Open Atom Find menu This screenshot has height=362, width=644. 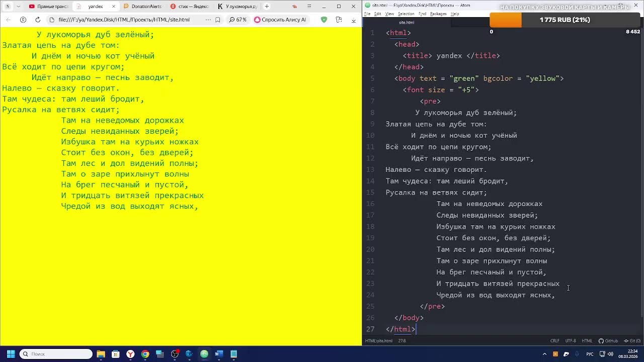[423, 14]
